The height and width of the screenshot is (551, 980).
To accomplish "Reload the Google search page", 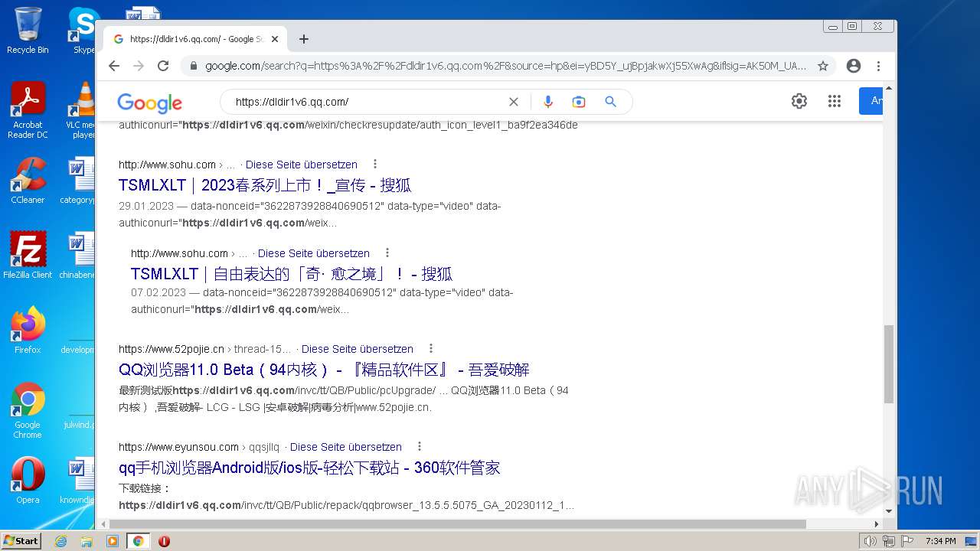I will (163, 66).
